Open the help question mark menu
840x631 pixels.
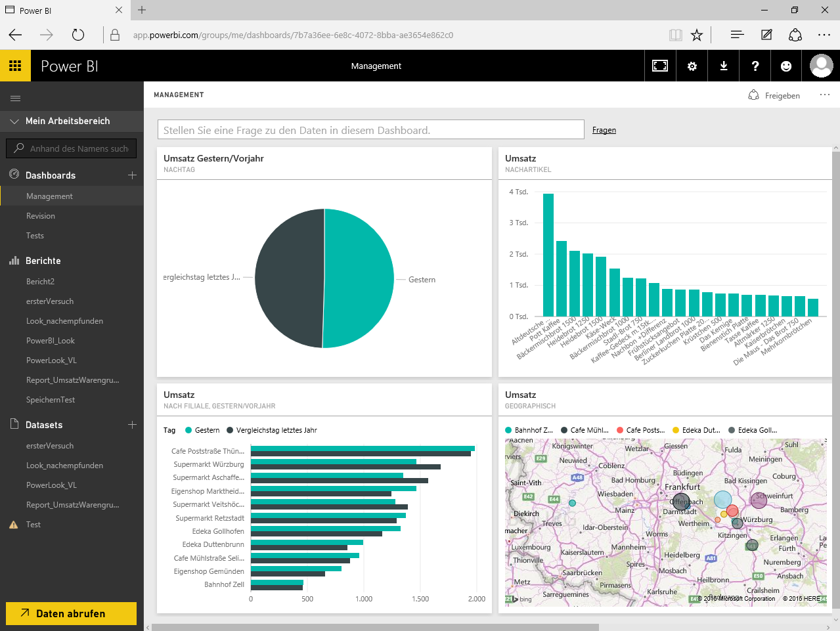[x=755, y=66]
